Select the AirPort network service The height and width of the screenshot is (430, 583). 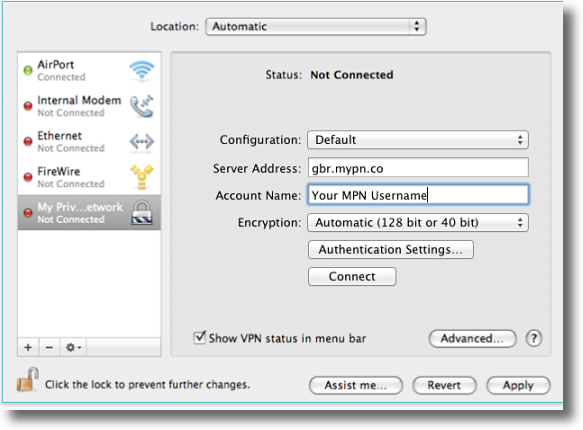pos(89,70)
